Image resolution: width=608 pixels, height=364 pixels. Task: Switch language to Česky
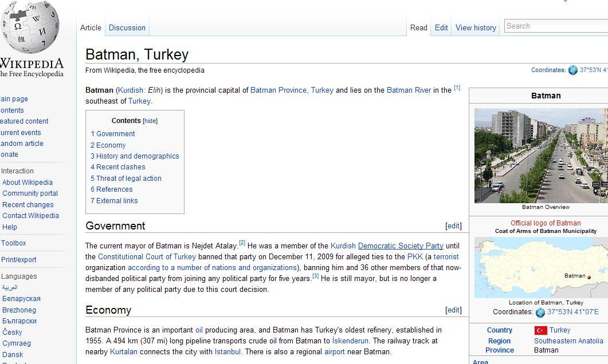tap(12, 333)
